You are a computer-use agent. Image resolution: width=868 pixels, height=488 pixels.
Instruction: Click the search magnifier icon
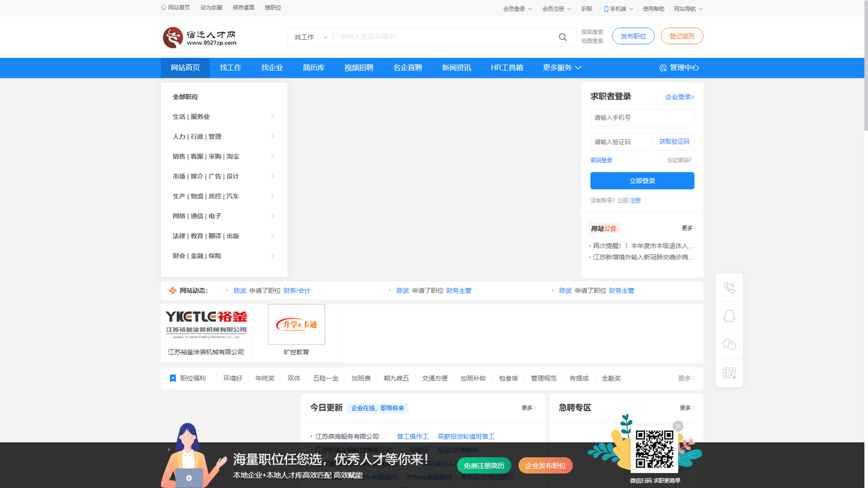click(562, 37)
